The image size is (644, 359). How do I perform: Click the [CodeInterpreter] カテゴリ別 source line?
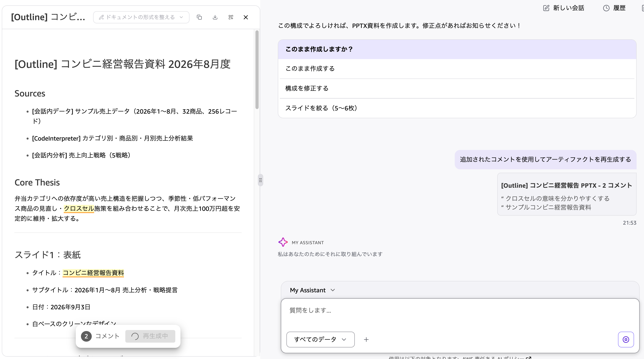pos(113,138)
